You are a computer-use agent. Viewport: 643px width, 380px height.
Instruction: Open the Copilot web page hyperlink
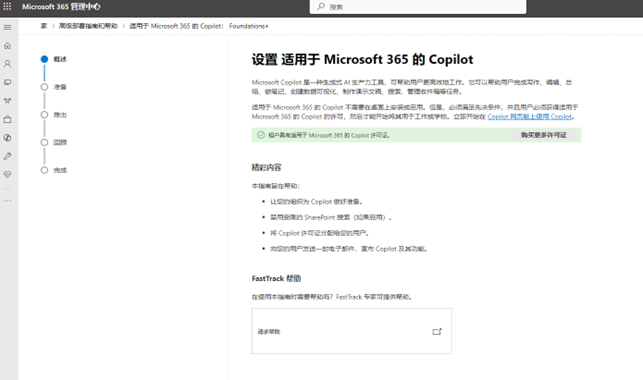[x=529, y=116]
